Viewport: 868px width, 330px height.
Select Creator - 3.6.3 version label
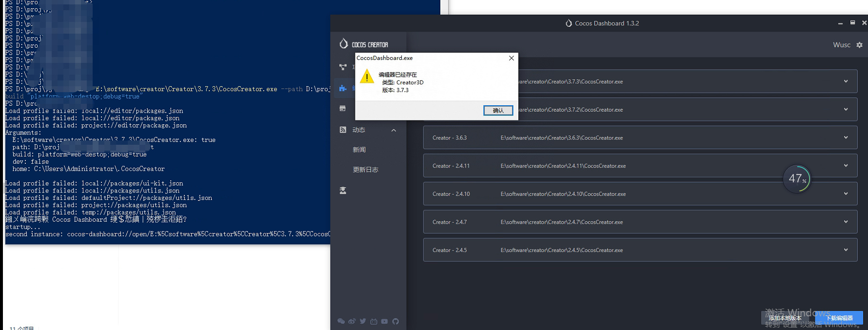click(x=450, y=138)
